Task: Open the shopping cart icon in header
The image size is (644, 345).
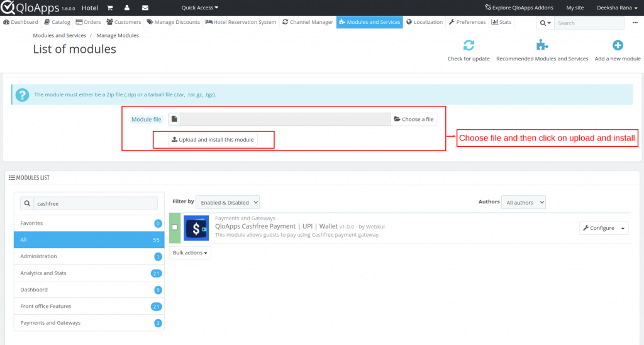Action: click(109, 8)
